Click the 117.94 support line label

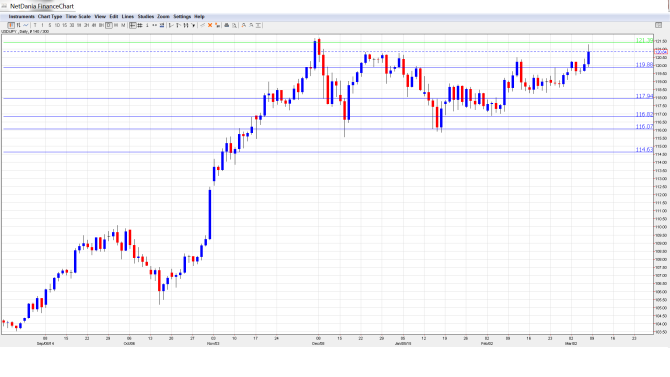(644, 96)
